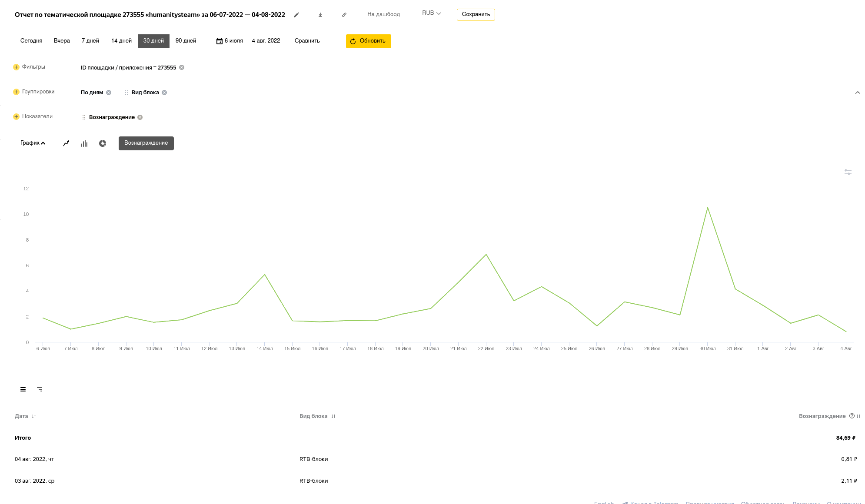Collapse the report parameters panel chevron
Screen dimensions: 865x504
[858, 93]
